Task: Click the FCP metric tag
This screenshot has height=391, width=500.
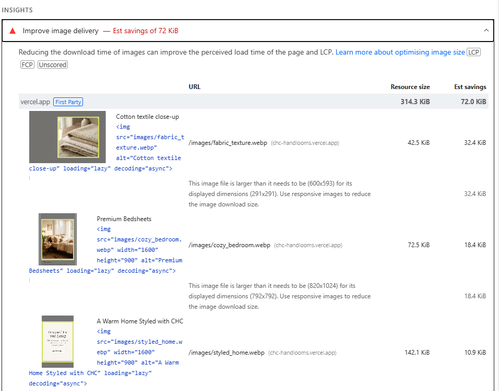Action: pyautogui.click(x=27, y=65)
